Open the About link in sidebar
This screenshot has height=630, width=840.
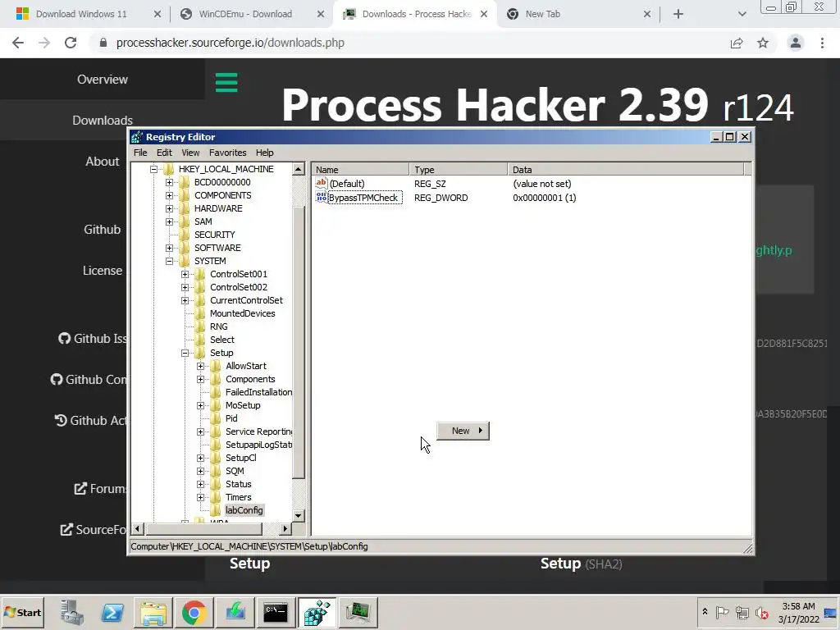[x=103, y=162]
